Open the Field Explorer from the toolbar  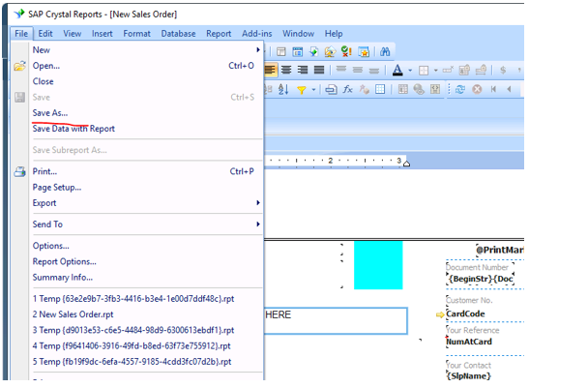coord(297,51)
